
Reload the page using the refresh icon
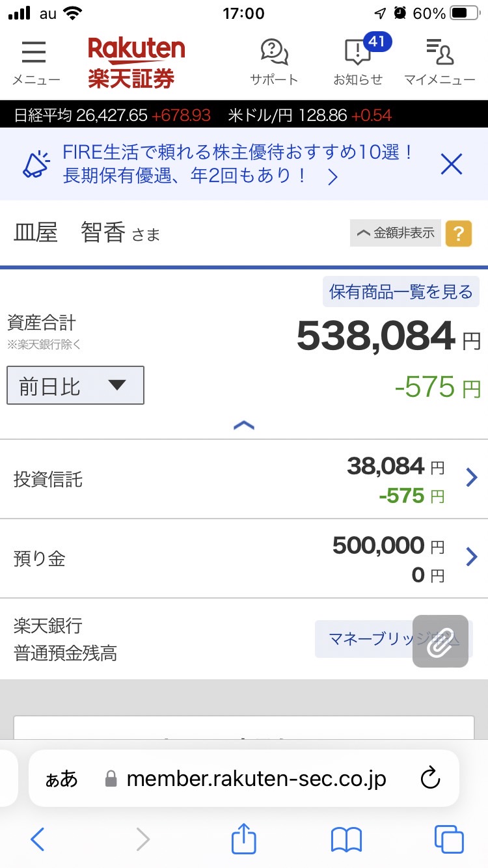coord(431,778)
